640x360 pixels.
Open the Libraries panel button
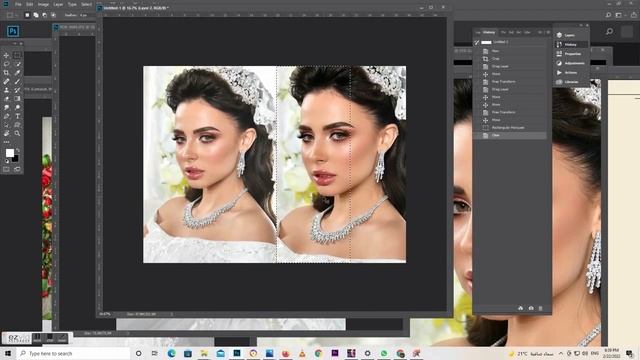(x=571, y=82)
